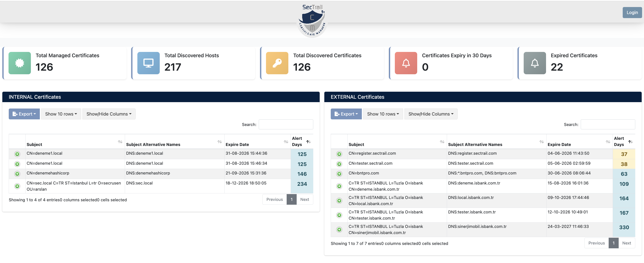The height and width of the screenshot is (263, 644).
Task: Expand the CN=sec.local row details
Action: (17, 186)
